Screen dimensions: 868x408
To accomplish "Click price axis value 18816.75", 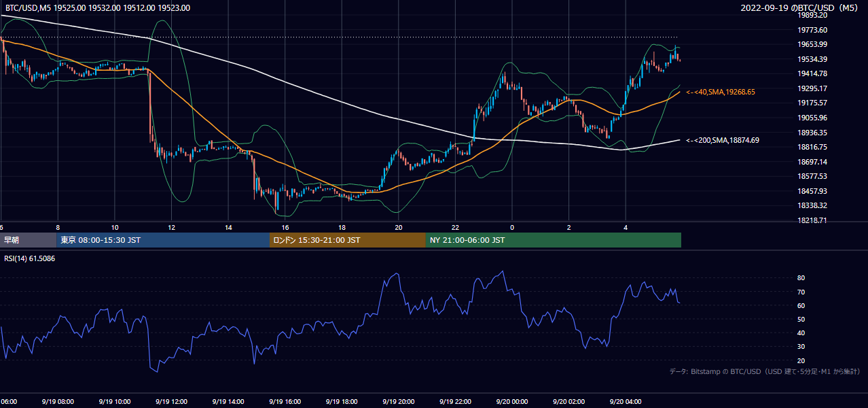I will (x=813, y=147).
